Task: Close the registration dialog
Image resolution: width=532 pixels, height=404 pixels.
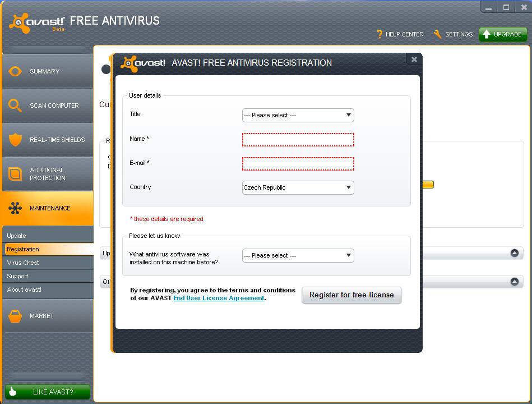Action: (x=414, y=59)
